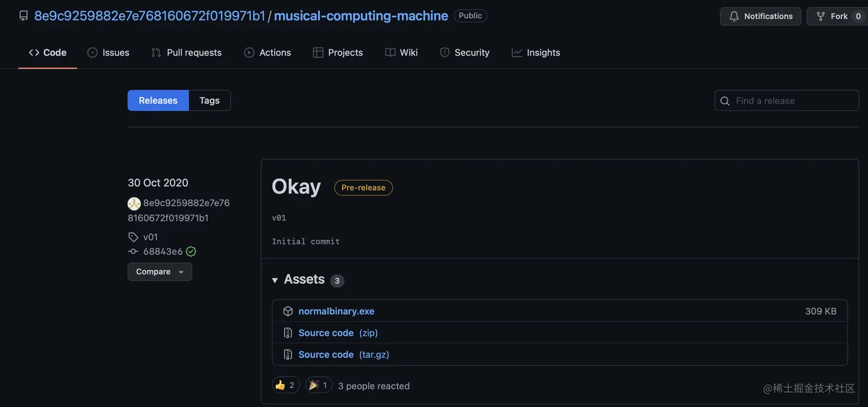Click the tag icon beside v01
This screenshot has width=868, height=407.
pos(133,237)
